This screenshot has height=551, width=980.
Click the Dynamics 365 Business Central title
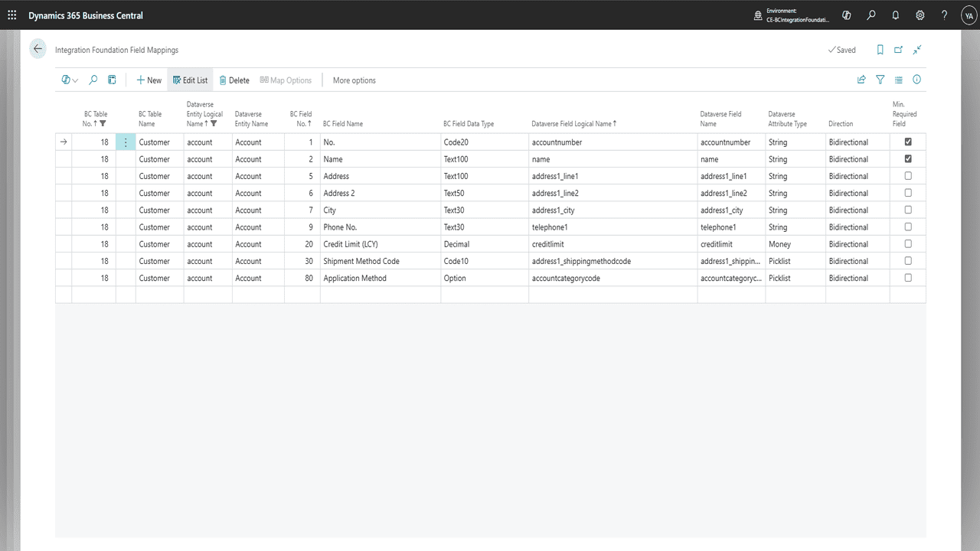tap(86, 15)
